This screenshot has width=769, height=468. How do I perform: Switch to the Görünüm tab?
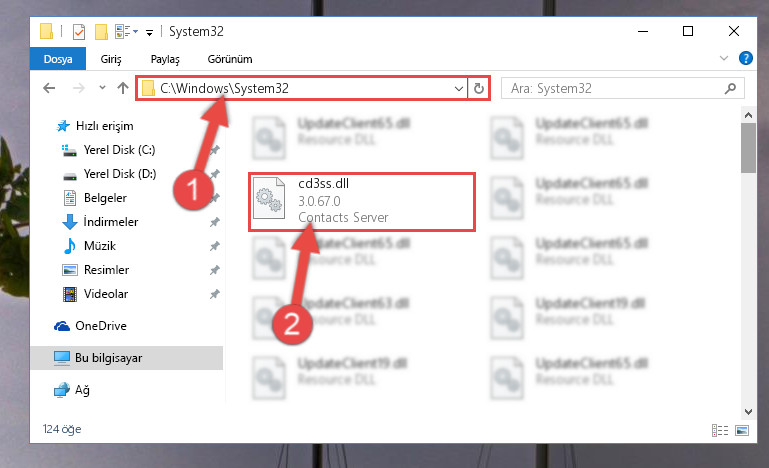click(230, 59)
